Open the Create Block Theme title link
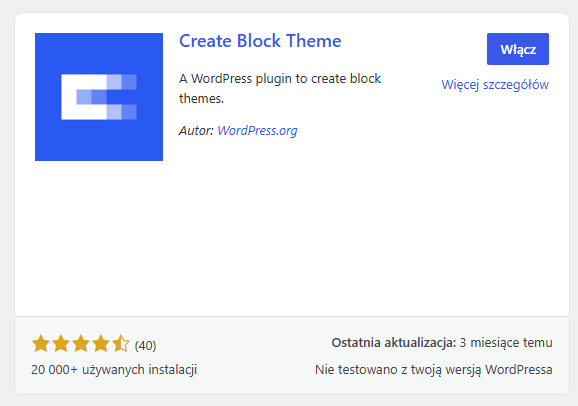The height and width of the screenshot is (406, 578). 260,41
